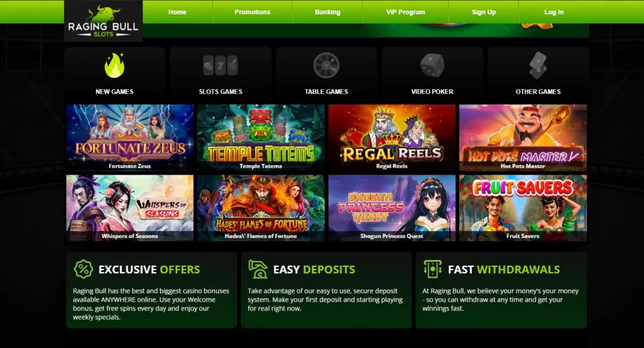Select the Slots Games reel icon

pos(221,65)
